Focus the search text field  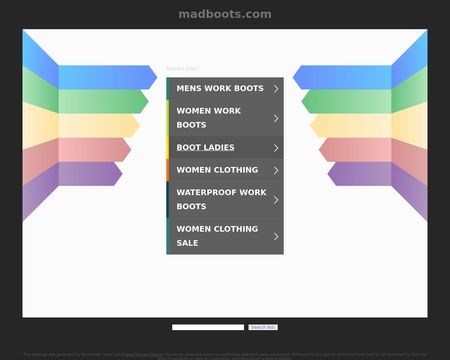coord(208,327)
